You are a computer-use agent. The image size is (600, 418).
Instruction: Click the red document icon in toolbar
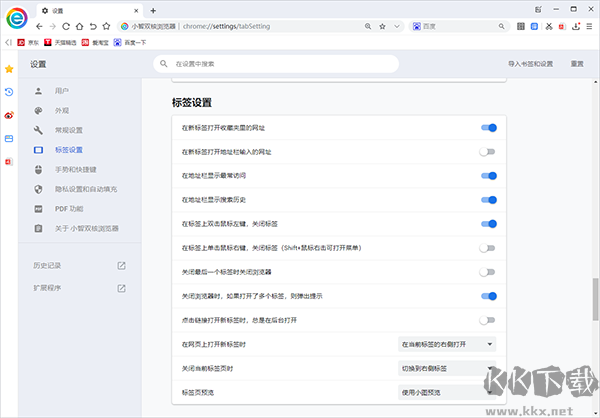pos(562,26)
